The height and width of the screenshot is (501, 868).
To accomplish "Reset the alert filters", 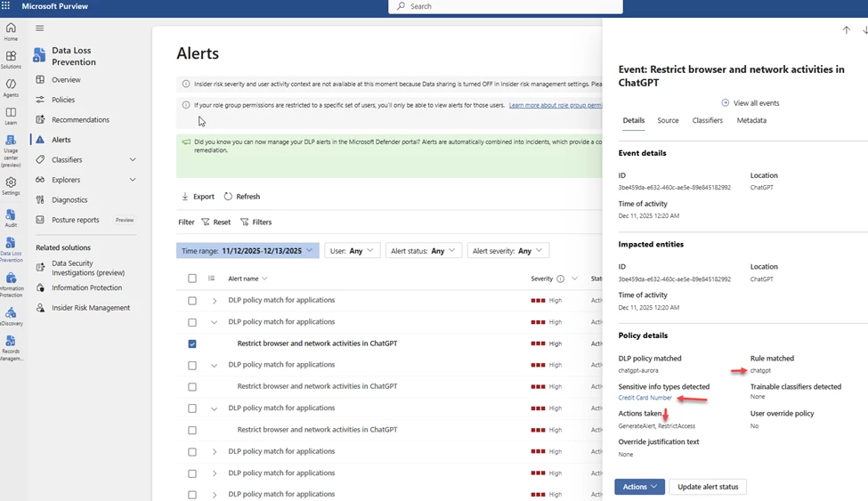I will (216, 222).
